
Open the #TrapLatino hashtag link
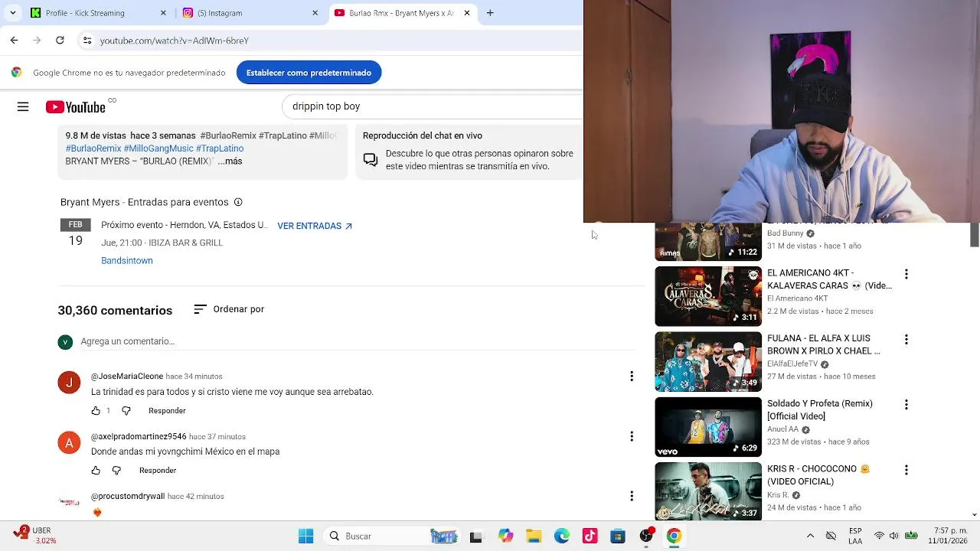pos(220,148)
